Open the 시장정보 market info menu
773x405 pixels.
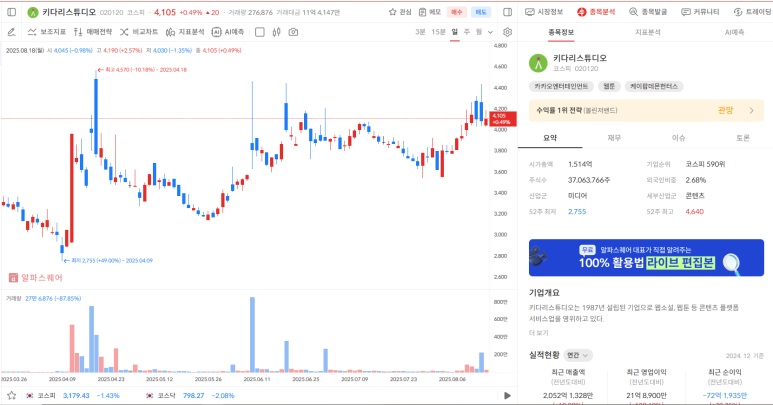point(544,12)
